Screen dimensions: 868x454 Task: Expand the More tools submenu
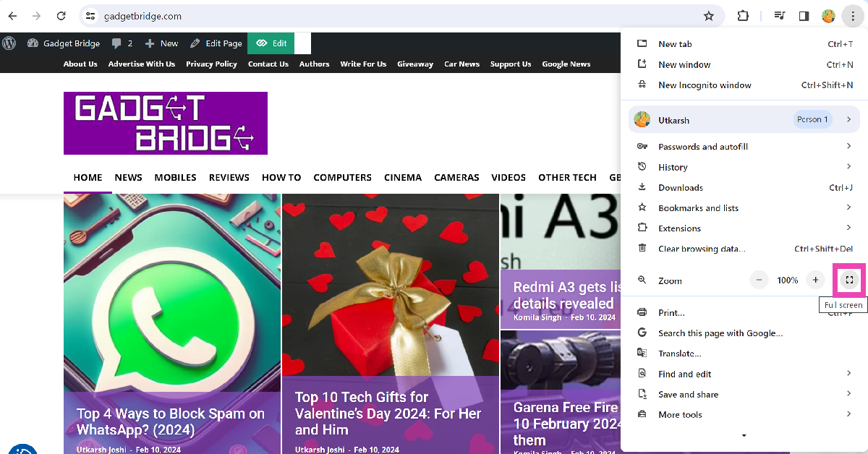pos(679,414)
